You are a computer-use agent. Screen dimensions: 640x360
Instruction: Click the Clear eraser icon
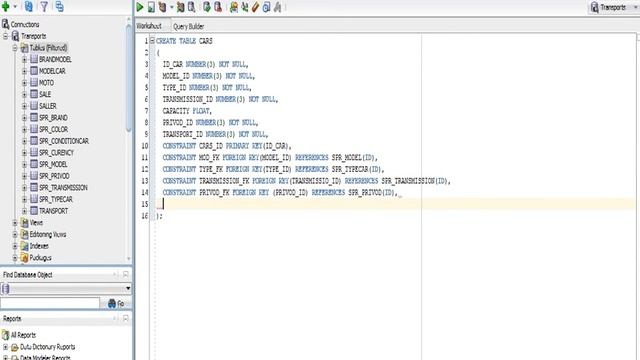tap(256, 7)
